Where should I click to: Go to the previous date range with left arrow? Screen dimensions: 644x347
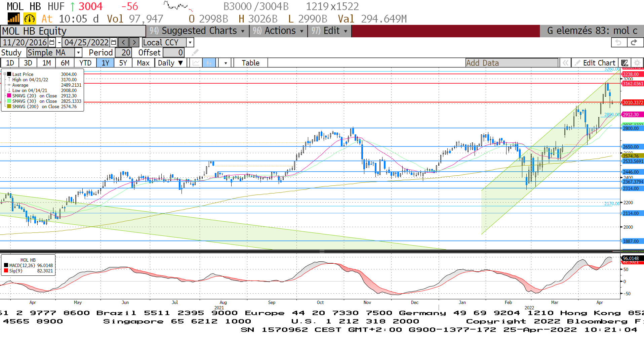tap(123, 42)
